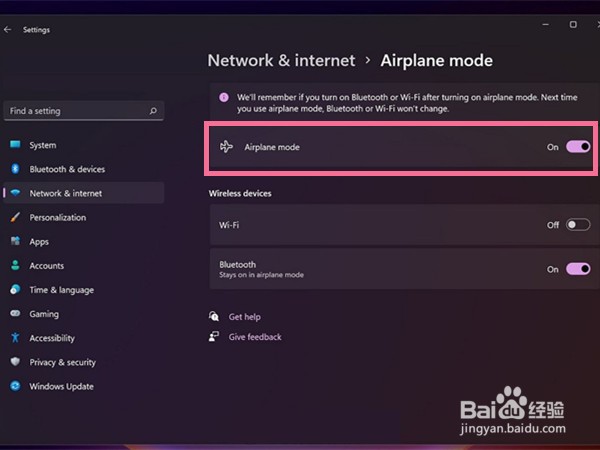Viewport: 600px width, 450px height.
Task: Click the Gaming controller icon
Action: pyautogui.click(x=15, y=314)
